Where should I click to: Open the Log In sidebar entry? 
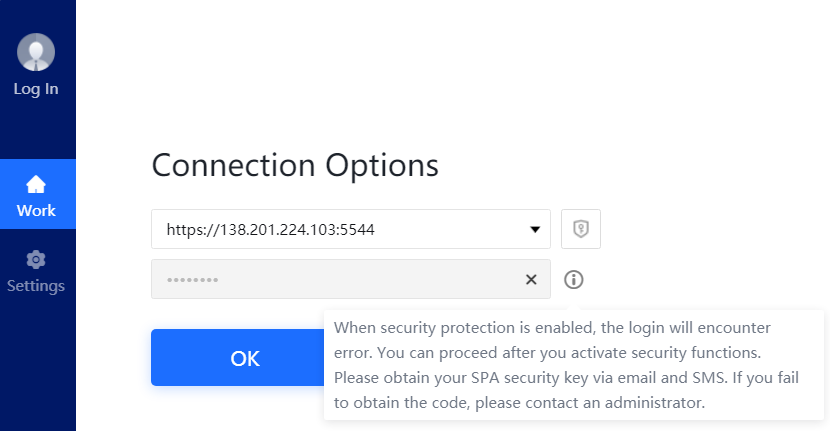point(36,88)
